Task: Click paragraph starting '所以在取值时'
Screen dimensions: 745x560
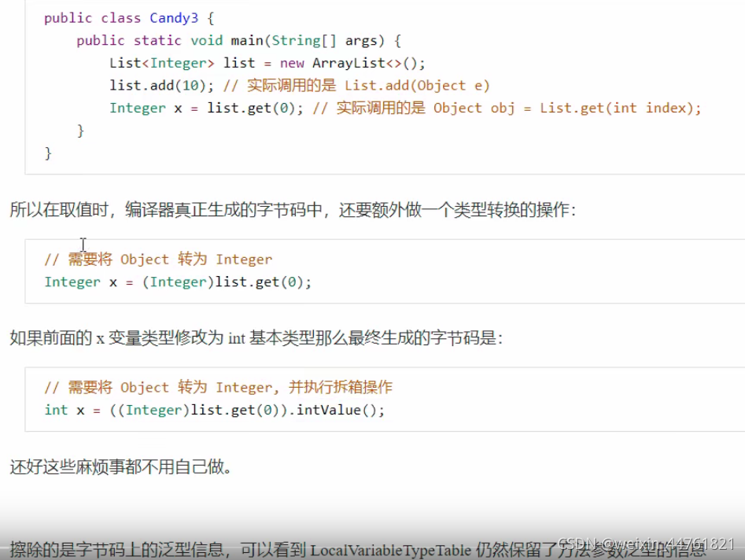Action: (293, 209)
